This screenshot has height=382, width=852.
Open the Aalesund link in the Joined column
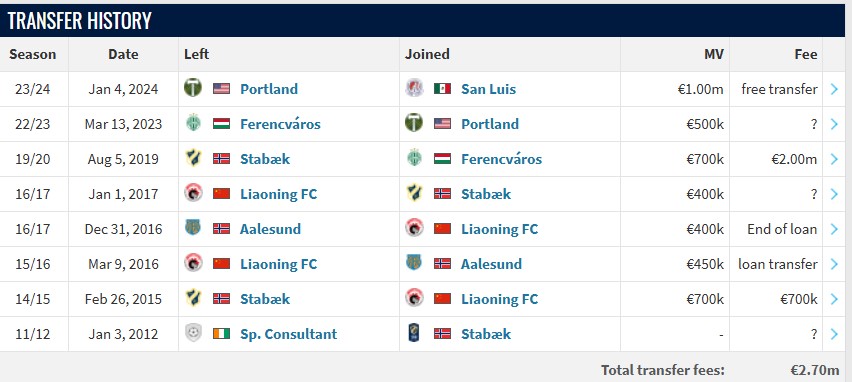(x=491, y=264)
